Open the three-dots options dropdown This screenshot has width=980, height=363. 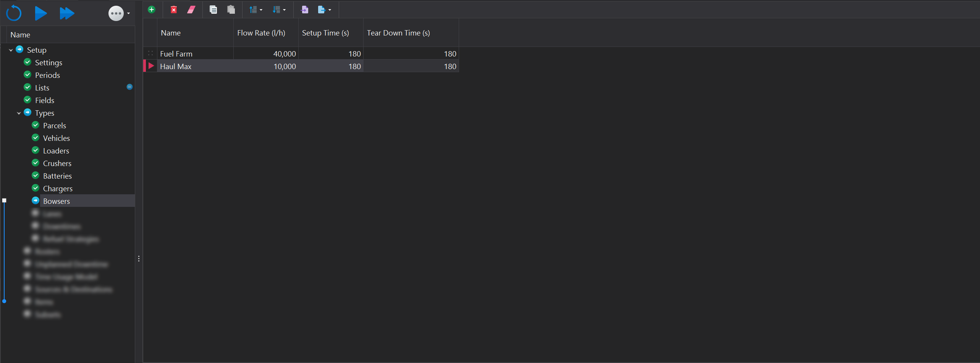118,14
